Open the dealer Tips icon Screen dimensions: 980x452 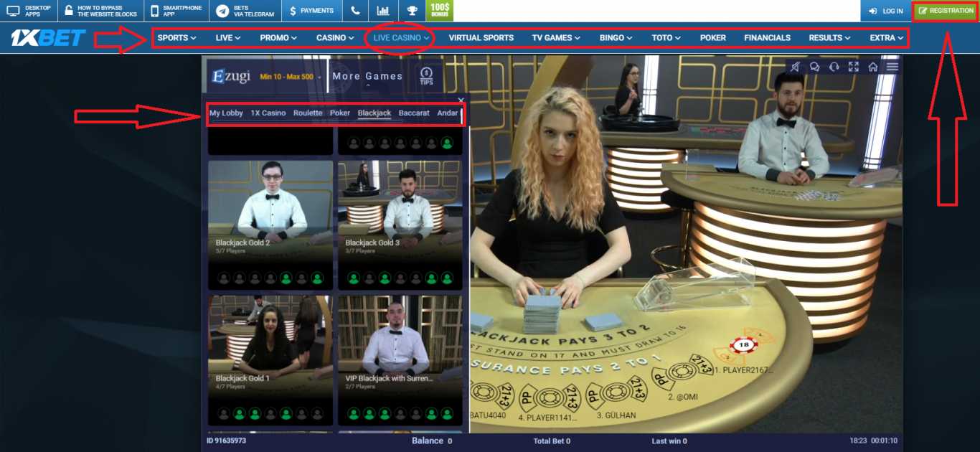(426, 75)
